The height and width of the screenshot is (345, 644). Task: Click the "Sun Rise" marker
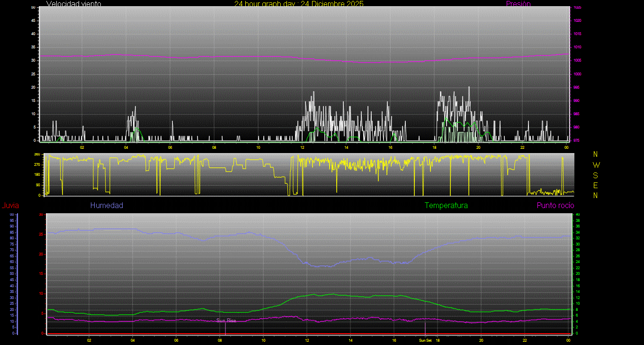226,321
